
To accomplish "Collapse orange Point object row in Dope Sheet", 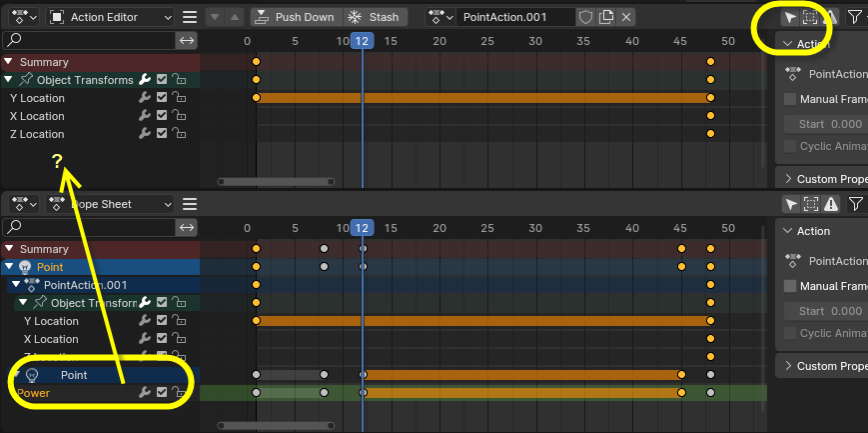I will click(x=8, y=267).
